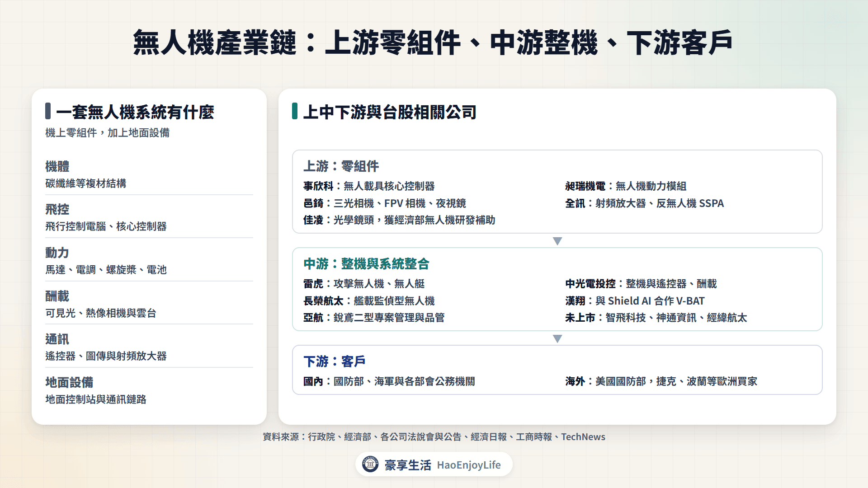
Task: Click the 下游：客戶 section title
Action: 335,361
